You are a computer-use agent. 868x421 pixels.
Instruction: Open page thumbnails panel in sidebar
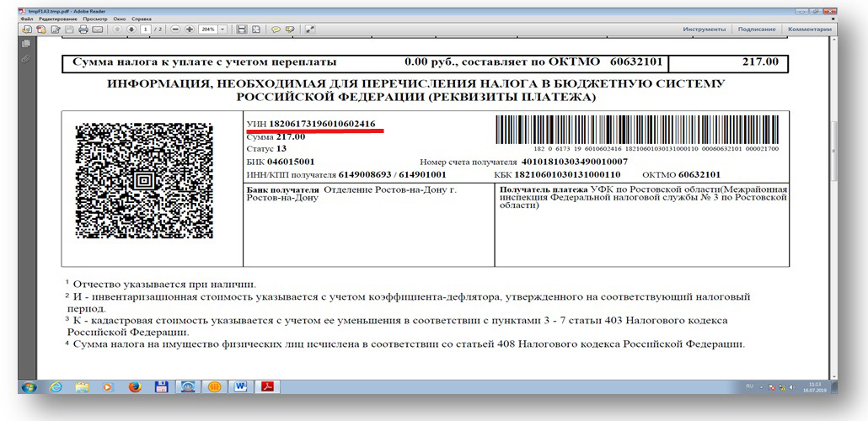pyautogui.click(x=25, y=44)
